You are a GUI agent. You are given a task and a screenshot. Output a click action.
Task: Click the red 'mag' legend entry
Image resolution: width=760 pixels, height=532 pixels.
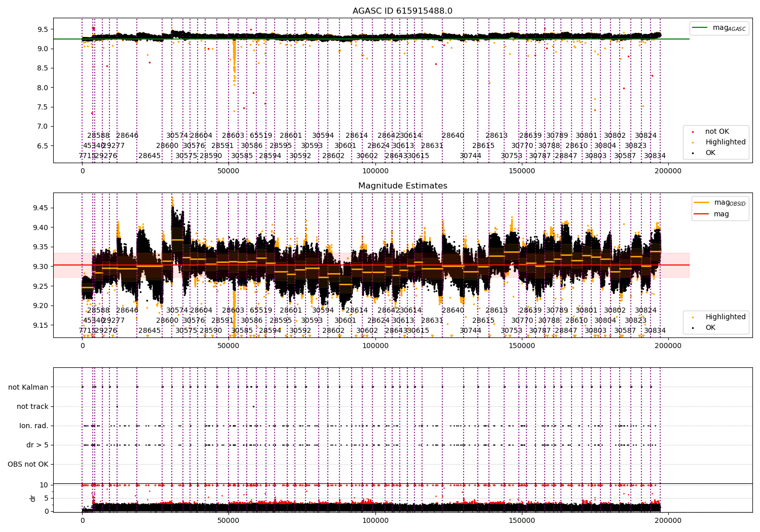coord(711,214)
